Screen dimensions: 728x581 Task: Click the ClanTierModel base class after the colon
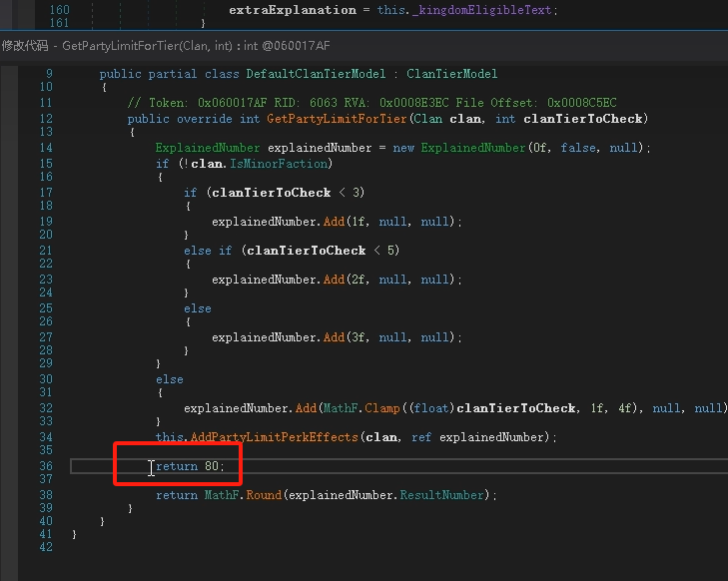[x=451, y=74]
